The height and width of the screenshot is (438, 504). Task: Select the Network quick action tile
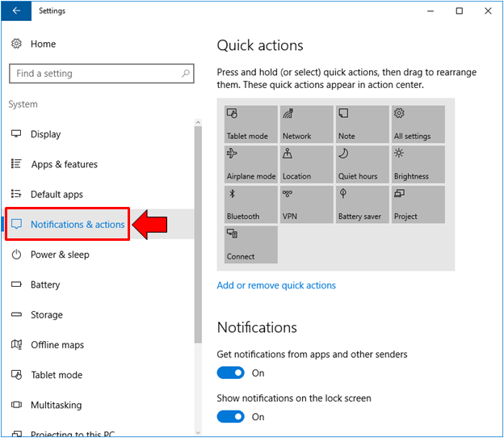306,124
